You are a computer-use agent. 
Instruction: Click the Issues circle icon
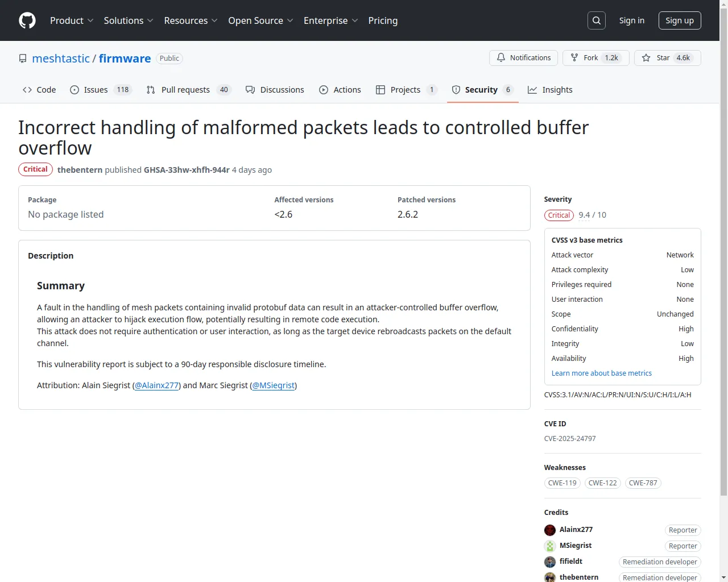coord(75,90)
